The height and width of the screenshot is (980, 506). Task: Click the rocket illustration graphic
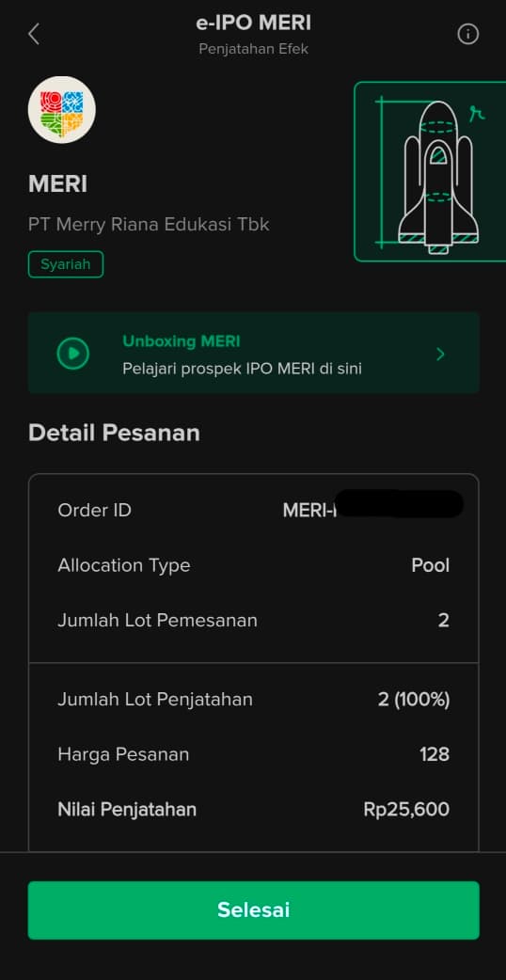[431, 171]
